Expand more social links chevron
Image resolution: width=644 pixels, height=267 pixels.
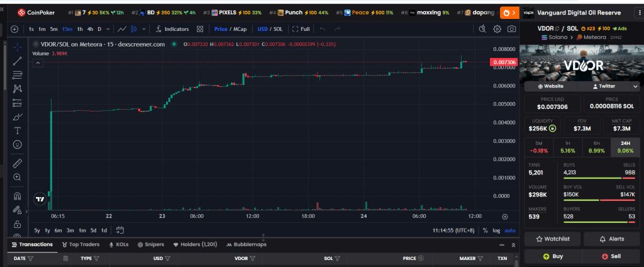(635, 86)
